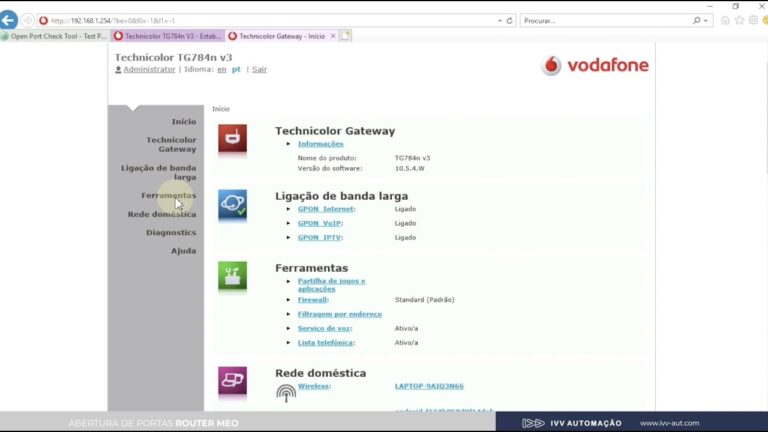The height and width of the screenshot is (432, 768).
Task: Open Rede doméstica in the sidebar
Action: (x=162, y=215)
